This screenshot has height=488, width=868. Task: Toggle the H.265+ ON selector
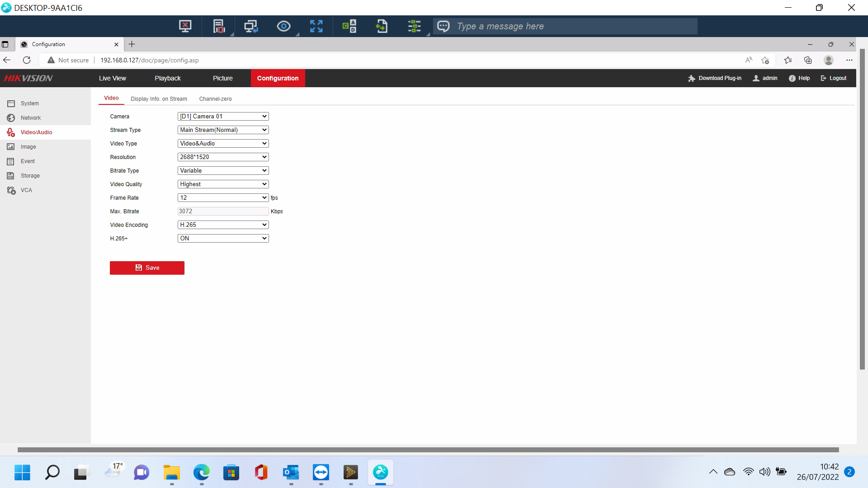click(x=223, y=239)
